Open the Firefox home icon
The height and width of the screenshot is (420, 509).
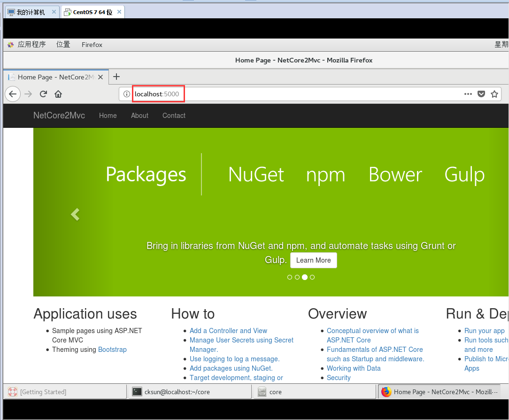tap(58, 94)
